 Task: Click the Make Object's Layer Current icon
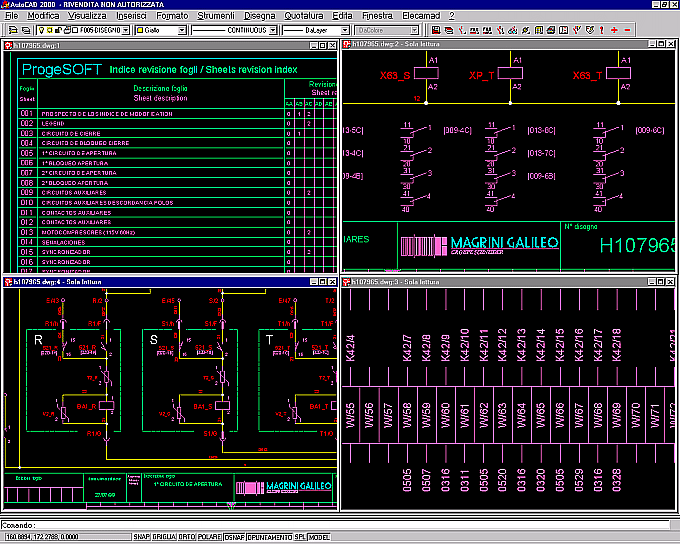(13, 30)
